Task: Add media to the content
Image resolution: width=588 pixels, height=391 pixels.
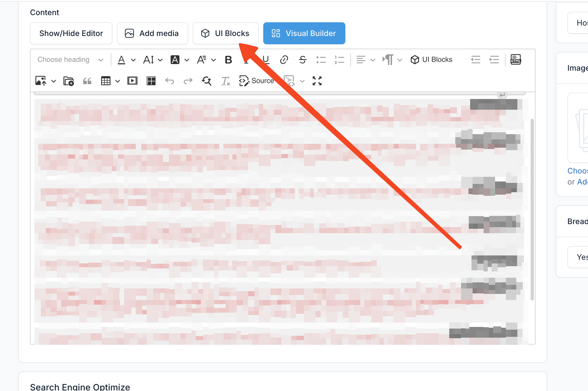Action: (x=152, y=33)
